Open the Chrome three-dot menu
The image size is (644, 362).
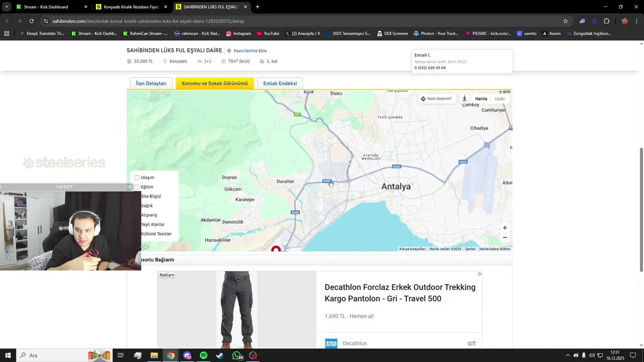click(637, 21)
